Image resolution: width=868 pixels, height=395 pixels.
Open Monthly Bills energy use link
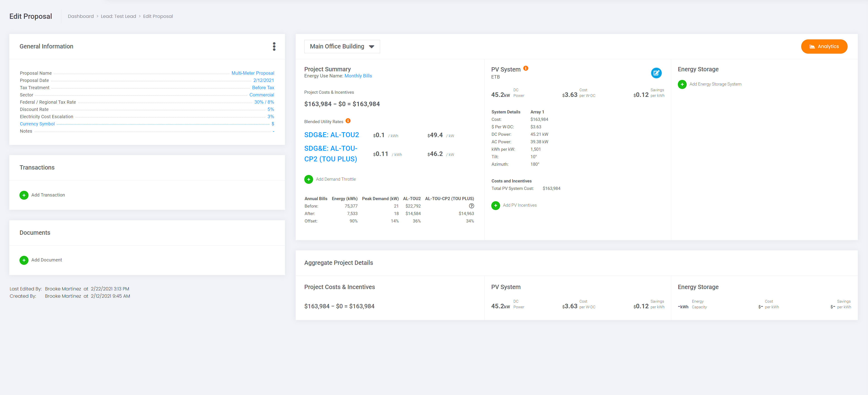pos(358,76)
